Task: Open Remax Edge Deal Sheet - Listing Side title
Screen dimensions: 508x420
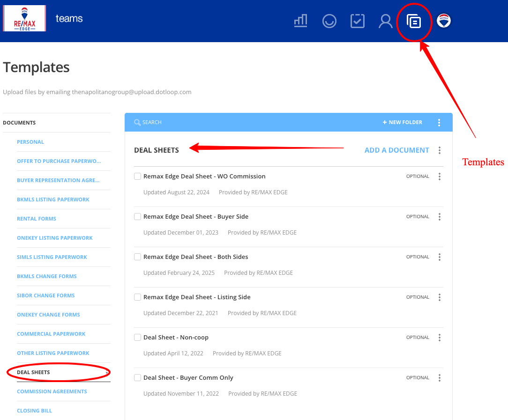Action: (197, 297)
